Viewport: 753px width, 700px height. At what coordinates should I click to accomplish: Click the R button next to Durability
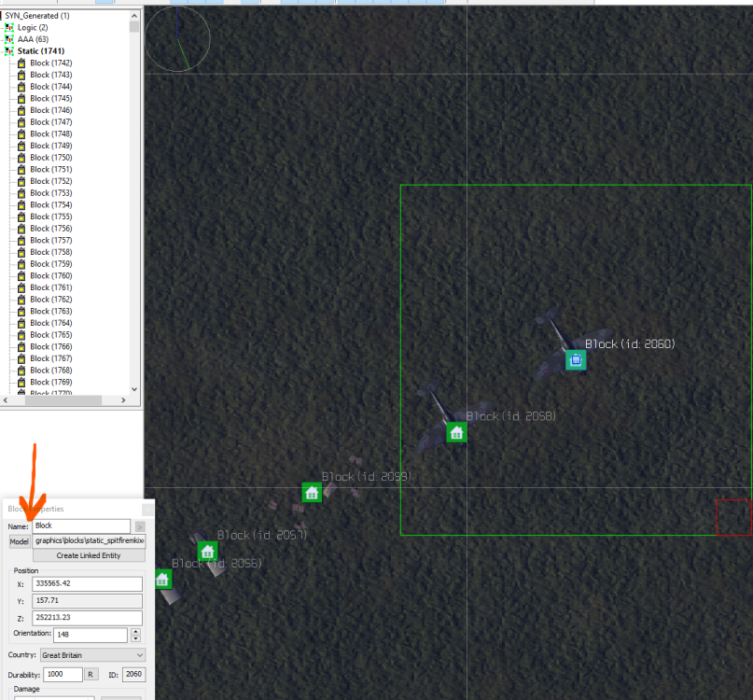click(x=91, y=675)
